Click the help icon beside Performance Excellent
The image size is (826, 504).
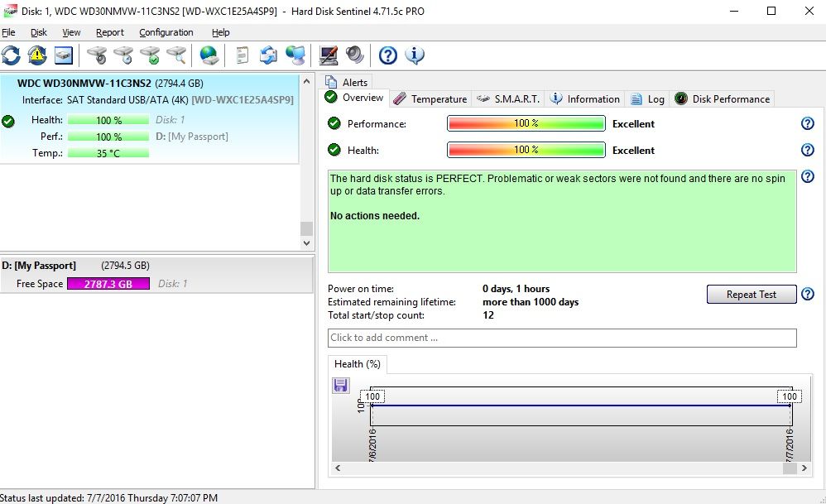coord(808,124)
